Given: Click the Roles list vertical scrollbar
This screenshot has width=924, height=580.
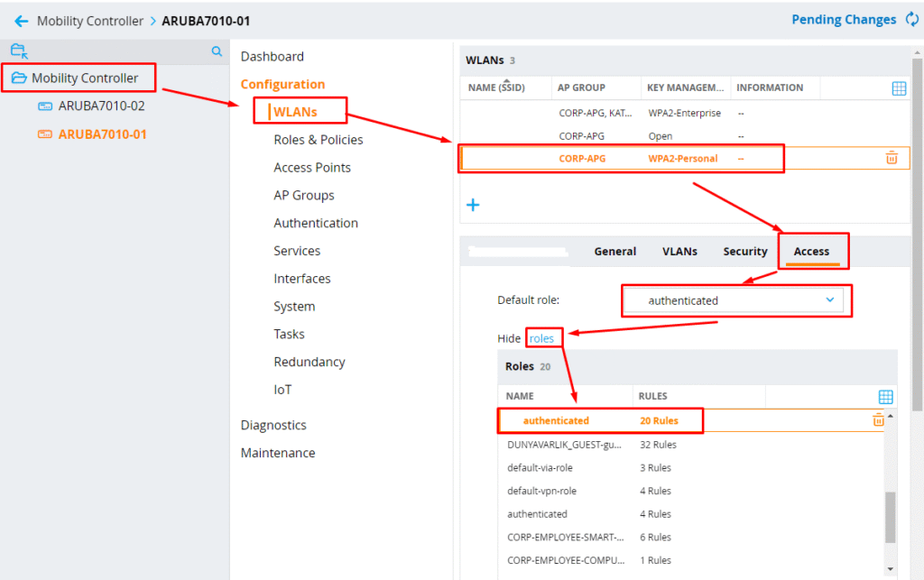Looking at the screenshot, I should (890, 516).
